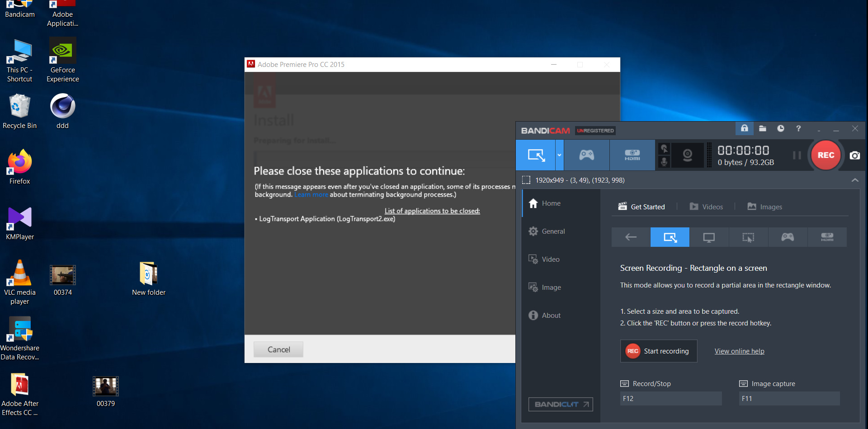Viewport: 868px width, 429px height.
Task: Switch to Images tab
Action: click(x=765, y=207)
